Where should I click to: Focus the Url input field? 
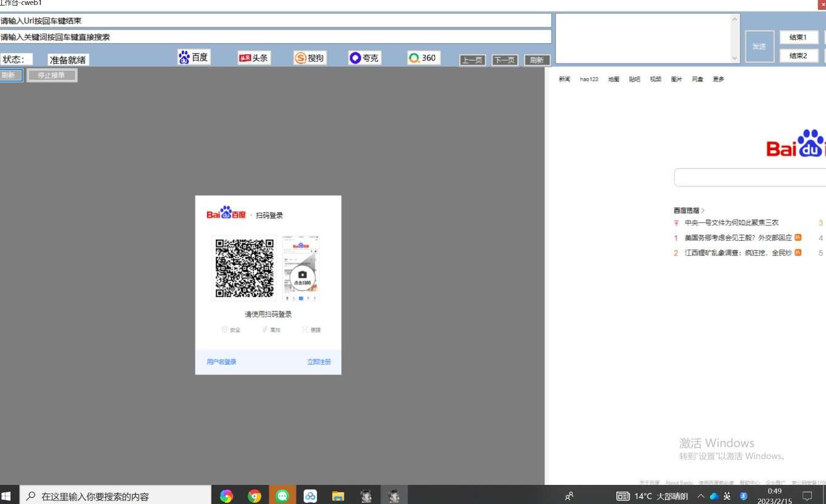point(276,20)
